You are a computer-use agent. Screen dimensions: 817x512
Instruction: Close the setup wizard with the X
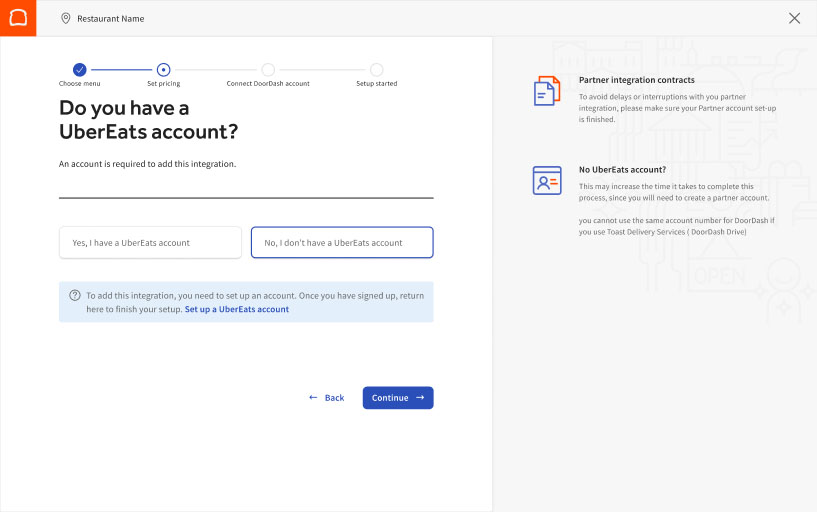794,18
